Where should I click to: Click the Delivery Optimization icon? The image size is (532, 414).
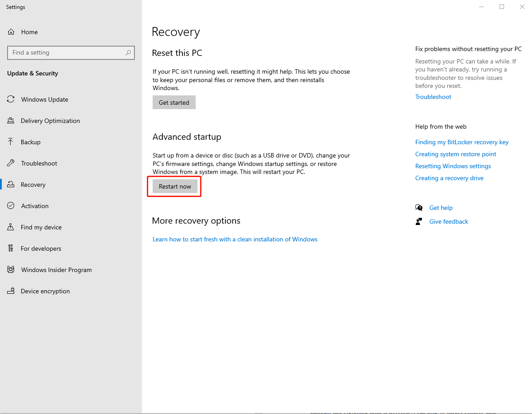pos(11,121)
